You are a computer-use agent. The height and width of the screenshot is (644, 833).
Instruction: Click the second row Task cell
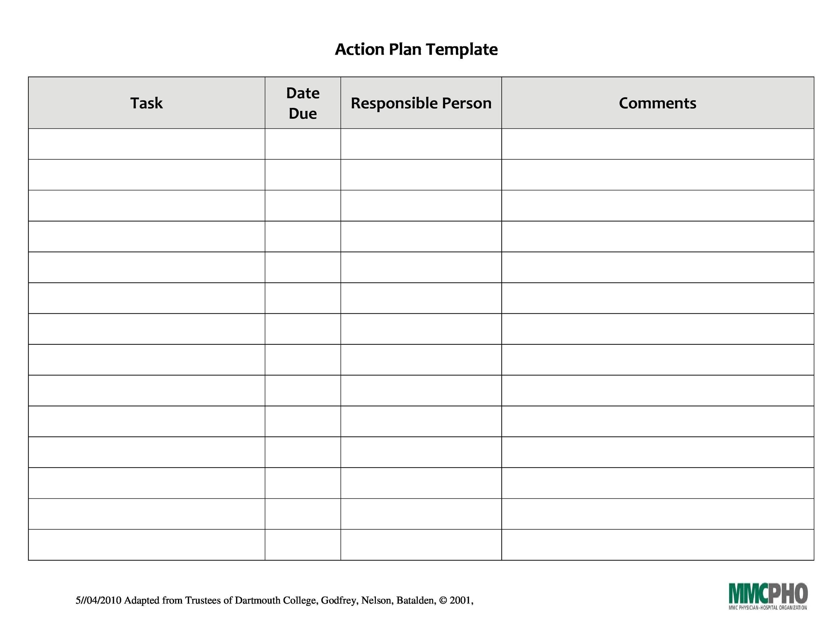click(x=147, y=175)
